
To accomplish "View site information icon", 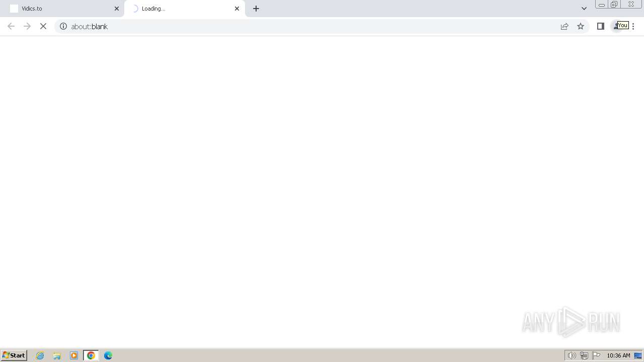I will [63, 26].
